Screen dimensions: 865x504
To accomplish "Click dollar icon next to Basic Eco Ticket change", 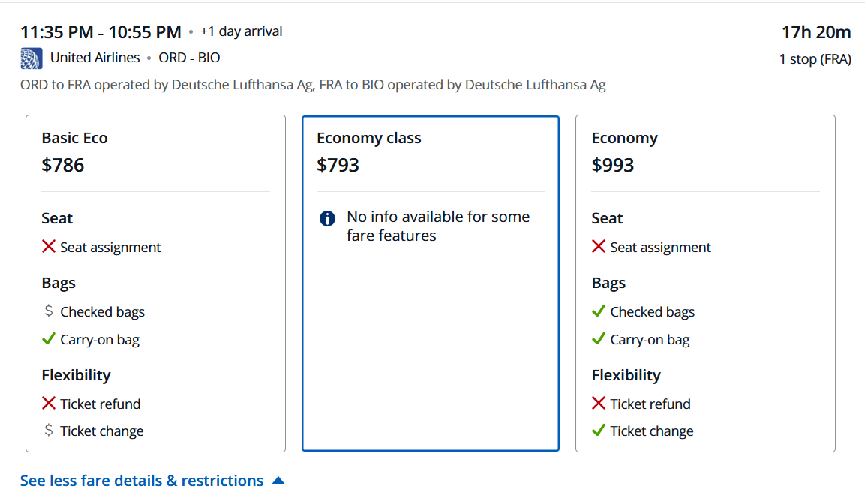I will [x=49, y=430].
